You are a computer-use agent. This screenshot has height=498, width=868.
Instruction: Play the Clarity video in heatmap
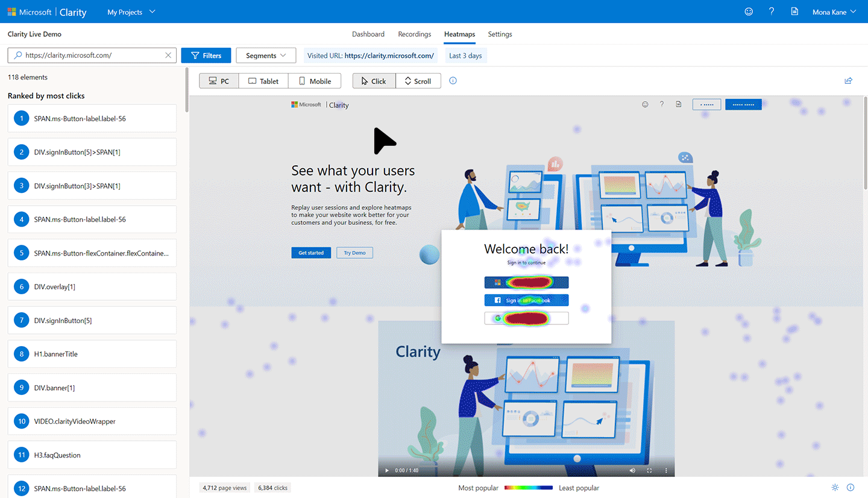coord(387,470)
